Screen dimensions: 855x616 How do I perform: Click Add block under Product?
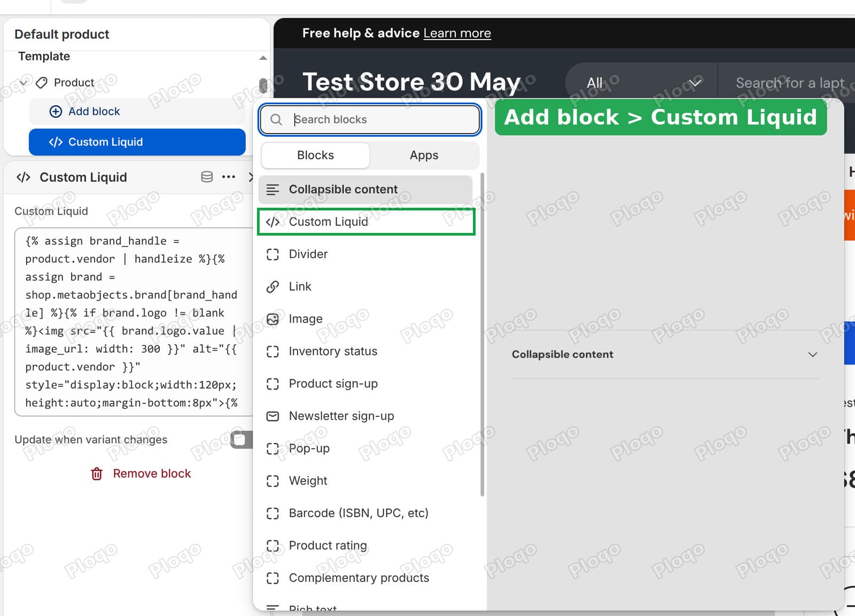(137, 111)
